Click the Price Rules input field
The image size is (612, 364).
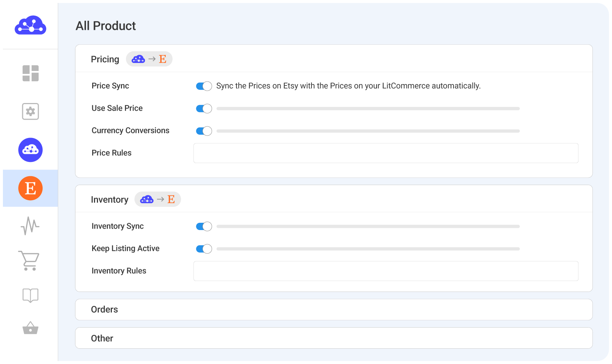[x=385, y=153]
